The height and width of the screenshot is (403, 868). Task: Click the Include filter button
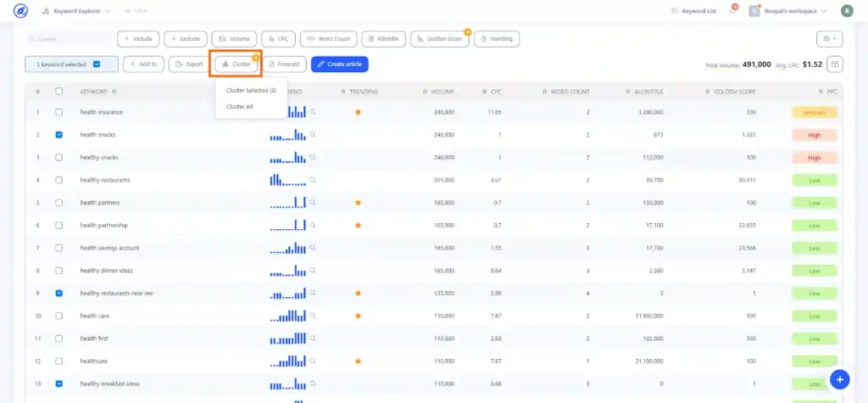click(138, 39)
